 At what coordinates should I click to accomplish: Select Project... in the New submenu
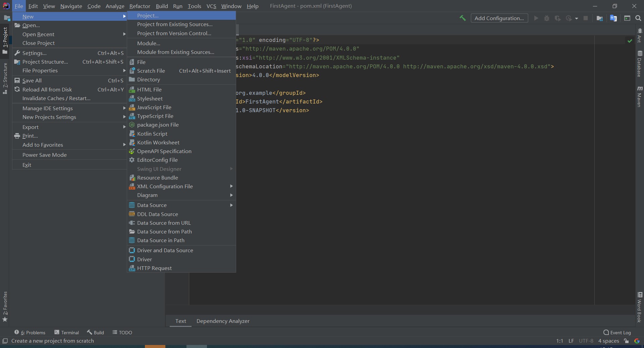[x=181, y=15]
